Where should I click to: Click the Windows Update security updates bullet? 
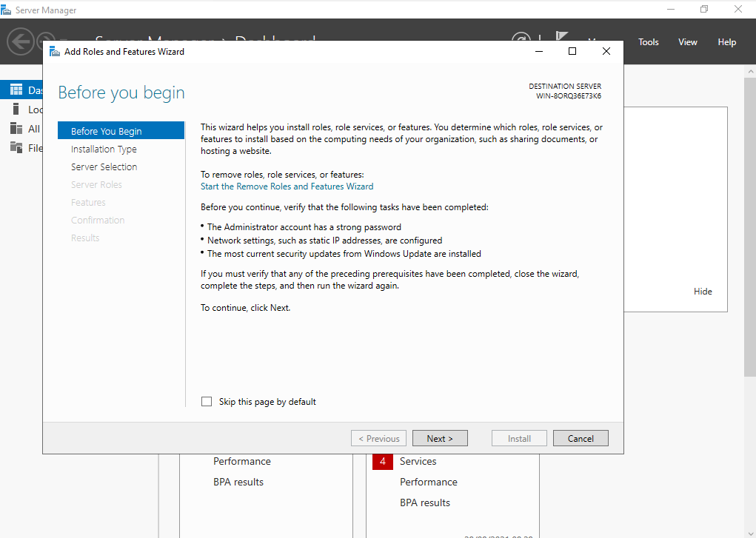344,254
